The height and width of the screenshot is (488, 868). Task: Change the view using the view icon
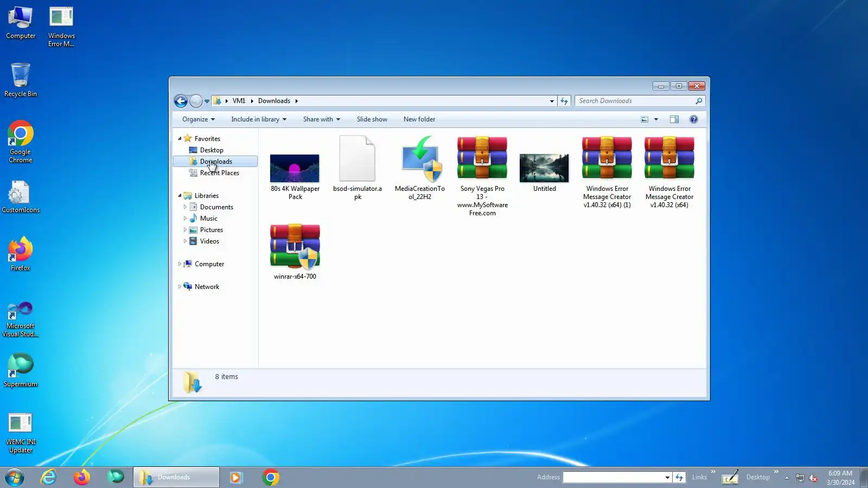pyautogui.click(x=644, y=119)
